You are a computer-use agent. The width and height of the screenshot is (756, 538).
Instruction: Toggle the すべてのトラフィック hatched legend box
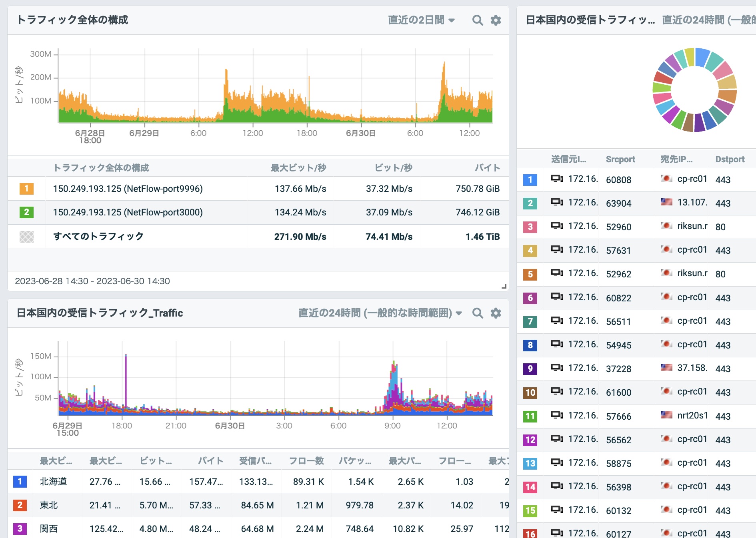(x=26, y=237)
